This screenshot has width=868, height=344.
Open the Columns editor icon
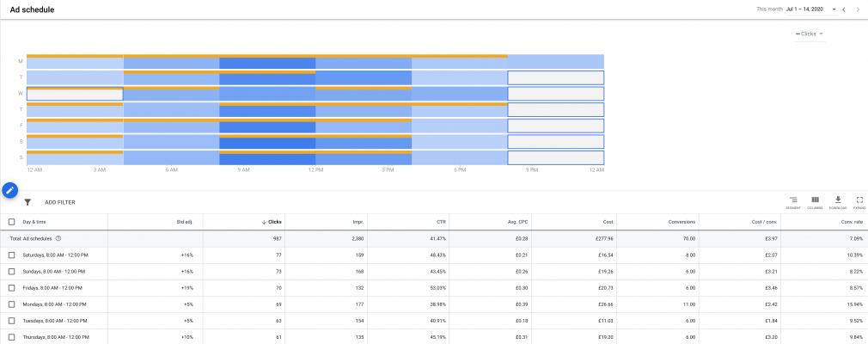tap(815, 201)
